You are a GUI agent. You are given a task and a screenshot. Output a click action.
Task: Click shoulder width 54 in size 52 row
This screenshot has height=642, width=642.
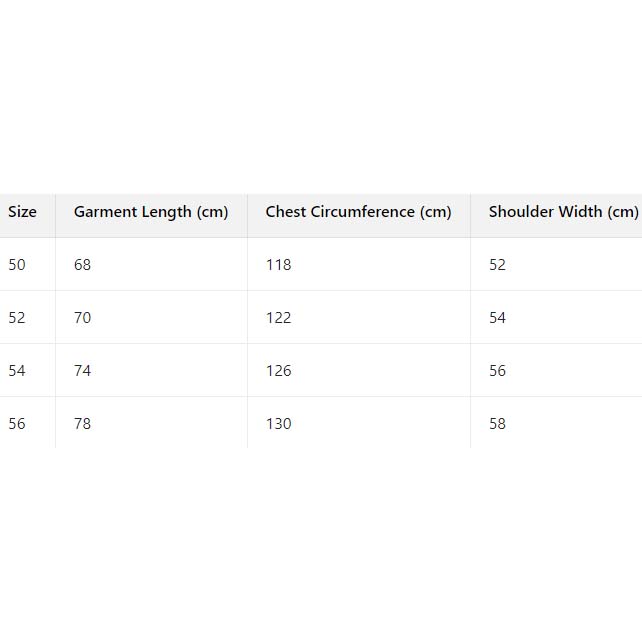click(497, 318)
